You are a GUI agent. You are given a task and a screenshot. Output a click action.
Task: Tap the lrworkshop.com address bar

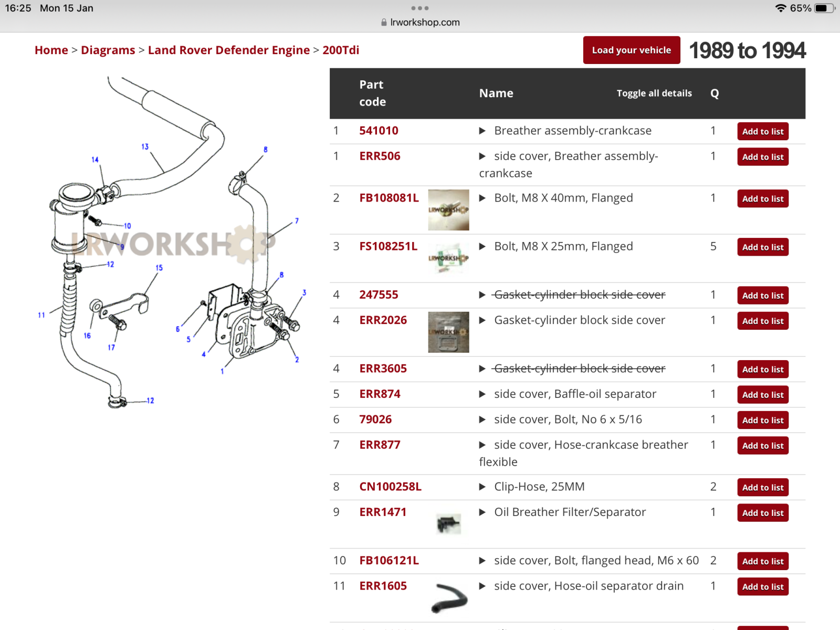[420, 23]
